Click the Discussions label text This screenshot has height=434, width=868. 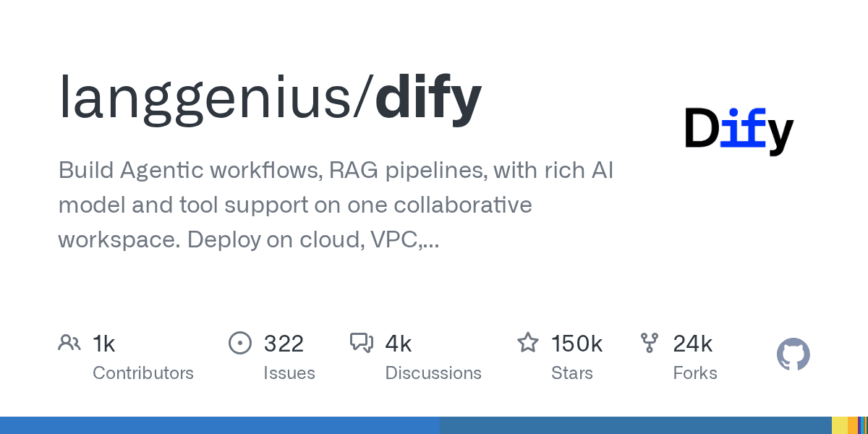click(x=433, y=373)
